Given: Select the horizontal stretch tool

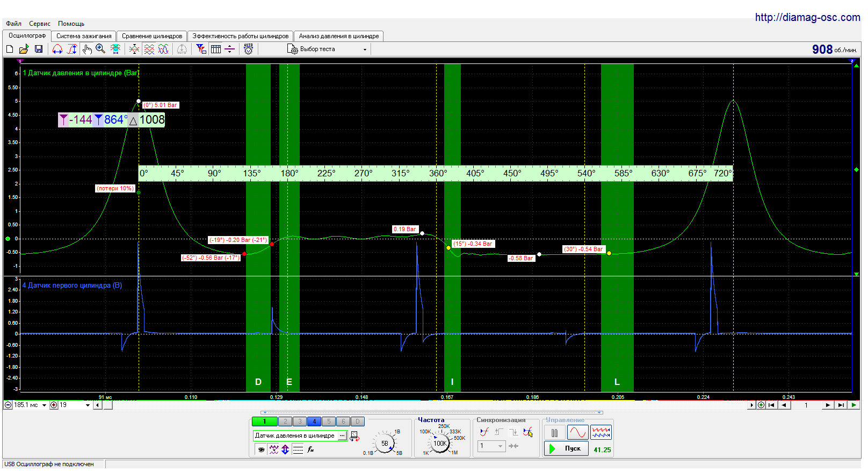Looking at the screenshot, I should [x=57, y=49].
